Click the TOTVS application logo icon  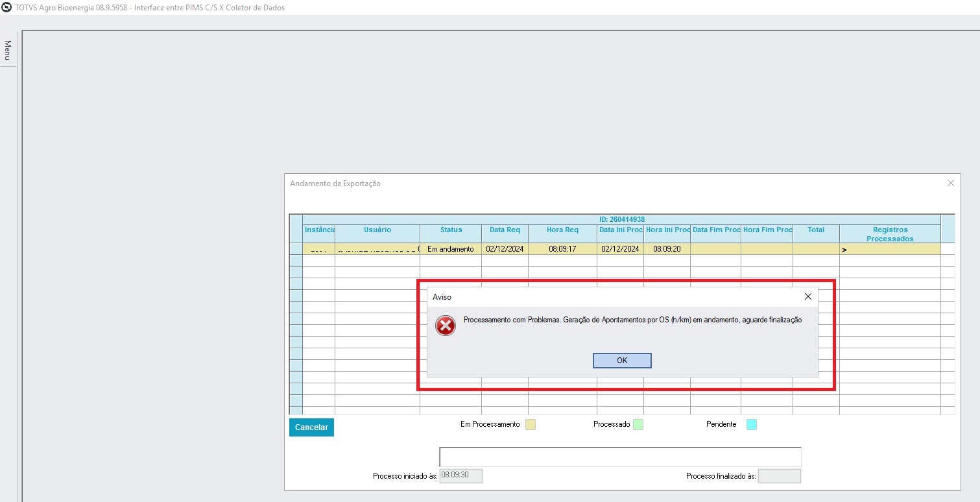pyautogui.click(x=6, y=7)
